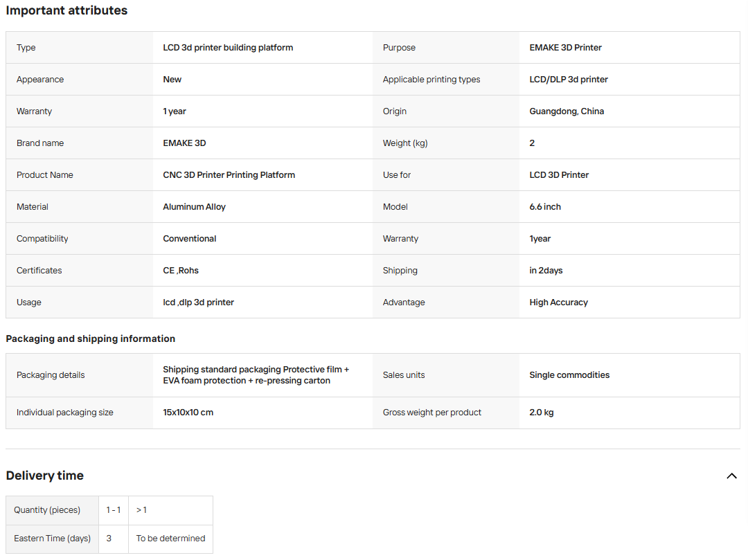This screenshot has width=748, height=560.
Task: Click the CE ,Rohs certificates value
Action: [x=181, y=270]
